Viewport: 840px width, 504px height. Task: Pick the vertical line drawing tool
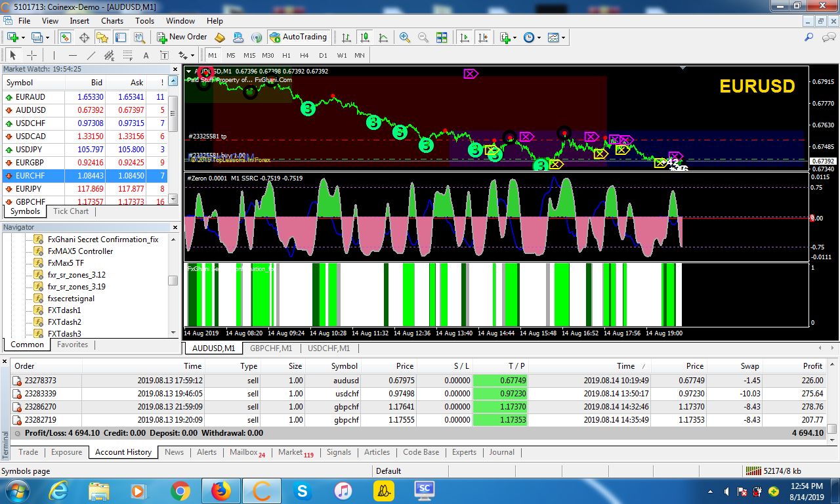[54, 55]
